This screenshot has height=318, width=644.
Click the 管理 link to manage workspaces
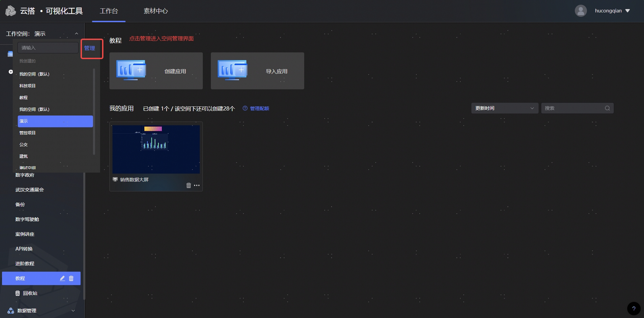pyautogui.click(x=90, y=48)
